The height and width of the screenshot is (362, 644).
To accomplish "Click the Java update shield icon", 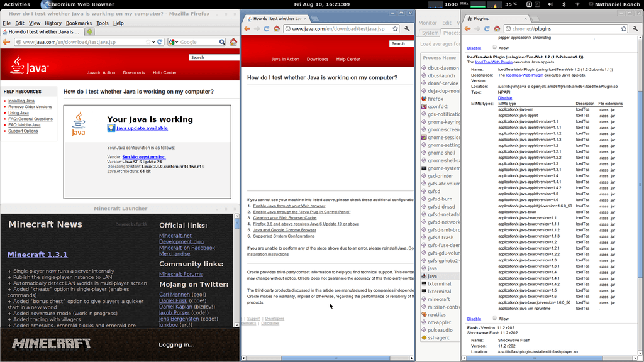I will coord(111,128).
